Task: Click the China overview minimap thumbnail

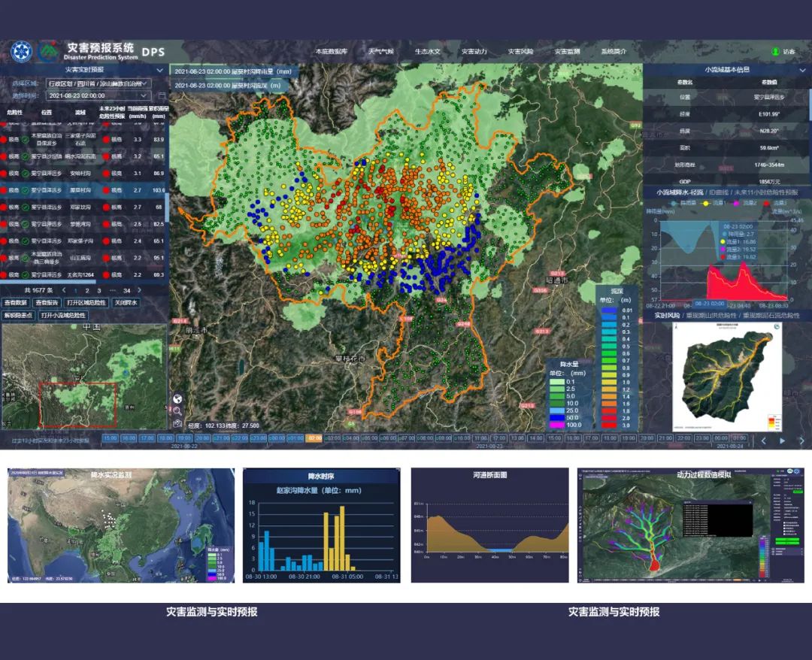Action: point(84,377)
